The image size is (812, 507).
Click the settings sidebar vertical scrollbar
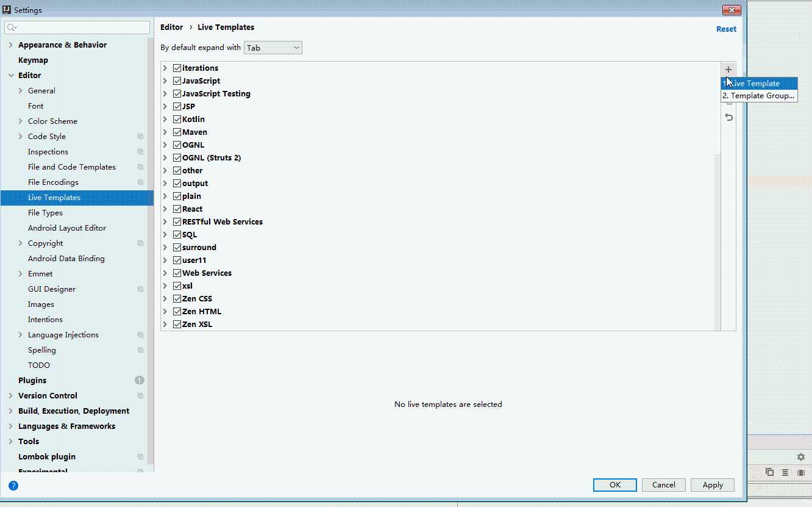coord(151,250)
